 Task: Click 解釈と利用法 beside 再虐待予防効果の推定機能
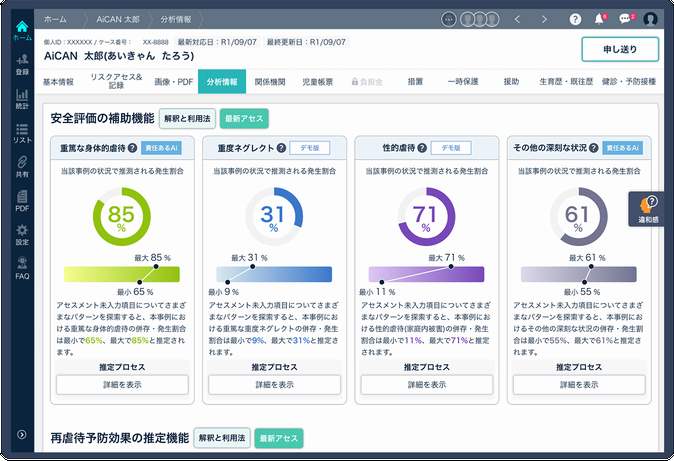coord(222,438)
